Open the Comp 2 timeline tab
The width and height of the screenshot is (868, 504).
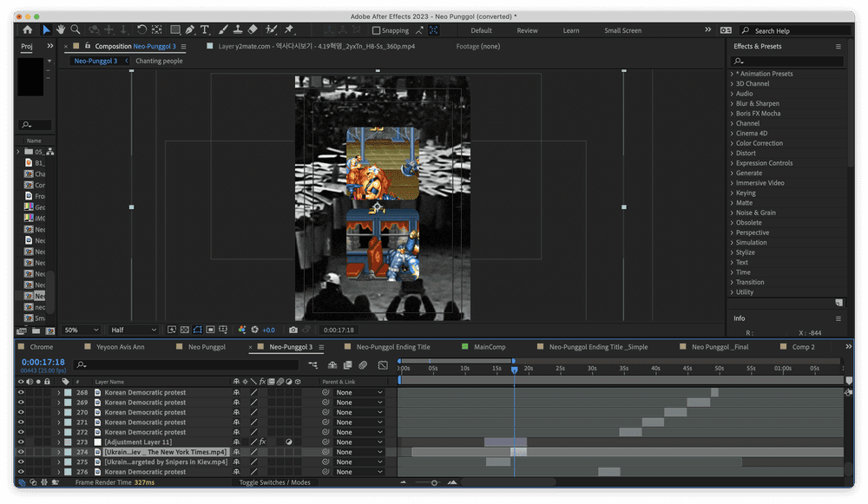803,347
